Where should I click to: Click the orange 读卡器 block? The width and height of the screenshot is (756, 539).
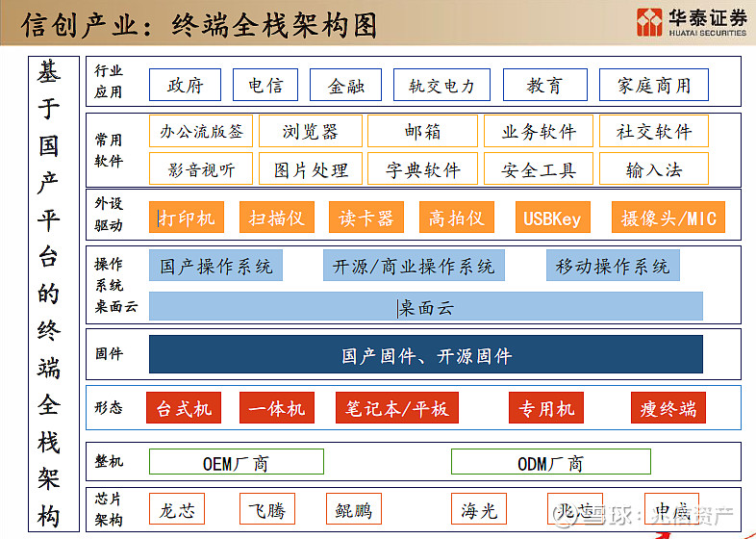pyautogui.click(x=366, y=218)
